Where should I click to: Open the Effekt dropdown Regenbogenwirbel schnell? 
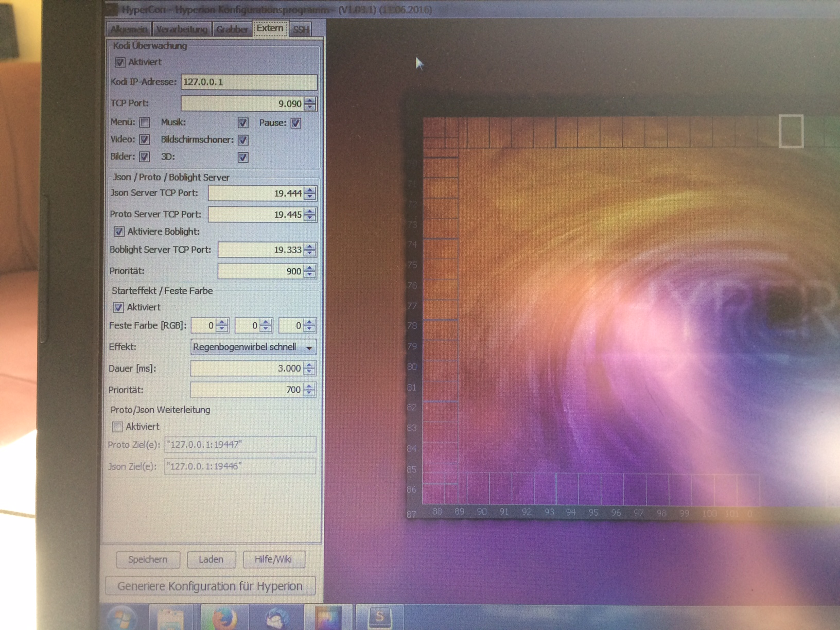253,347
